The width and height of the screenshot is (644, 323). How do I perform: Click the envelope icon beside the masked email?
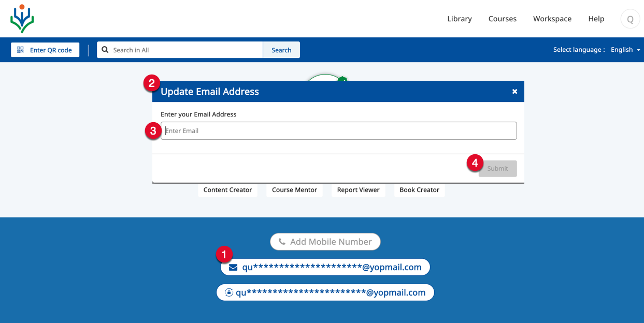click(233, 268)
